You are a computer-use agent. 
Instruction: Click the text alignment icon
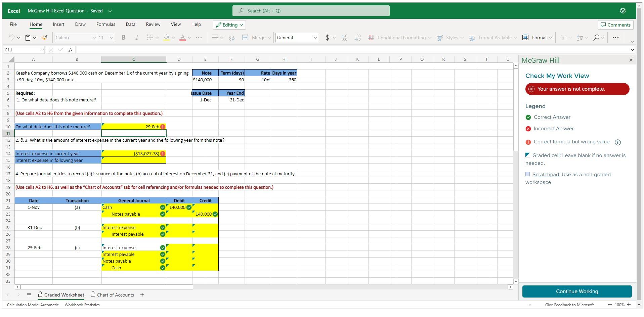(x=215, y=38)
